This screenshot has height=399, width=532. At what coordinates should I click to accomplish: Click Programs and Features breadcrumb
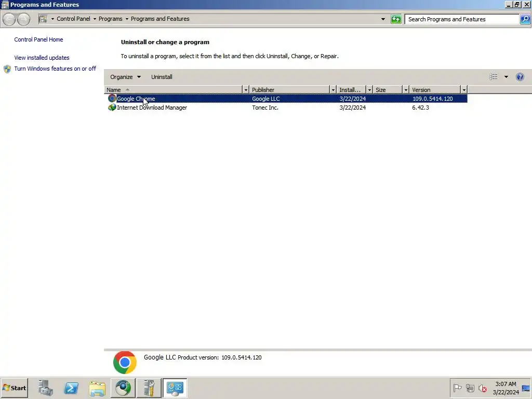pos(160,19)
